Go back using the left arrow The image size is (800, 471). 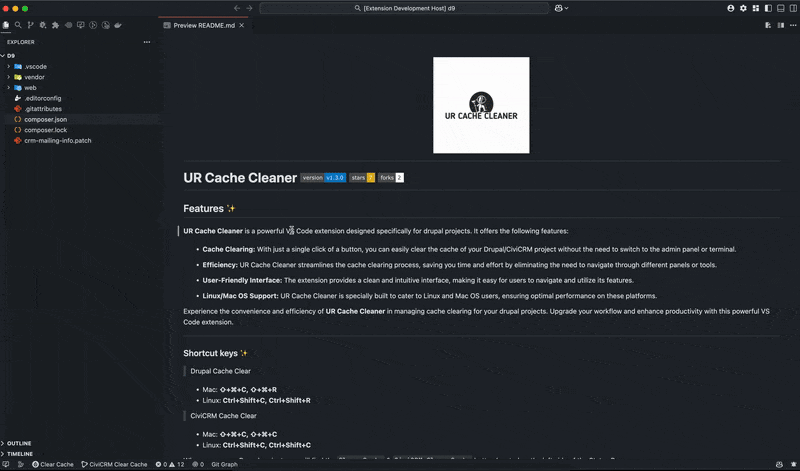[237, 8]
